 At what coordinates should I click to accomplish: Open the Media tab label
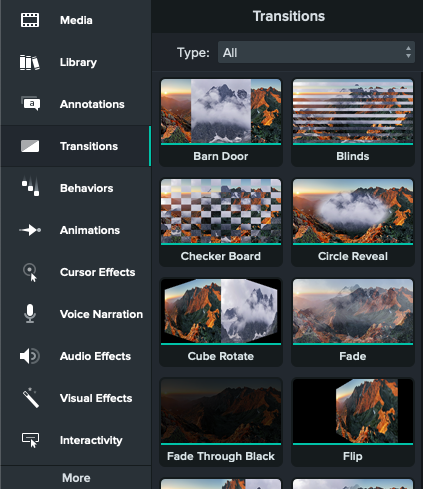[x=76, y=20]
